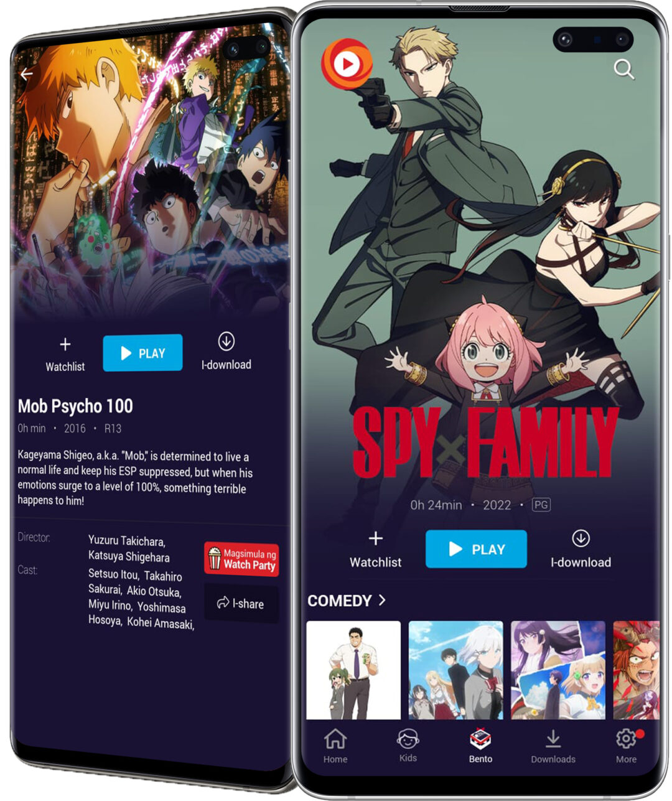The height and width of the screenshot is (801, 672).
Task: Select the Bento tab
Action: 480,746
